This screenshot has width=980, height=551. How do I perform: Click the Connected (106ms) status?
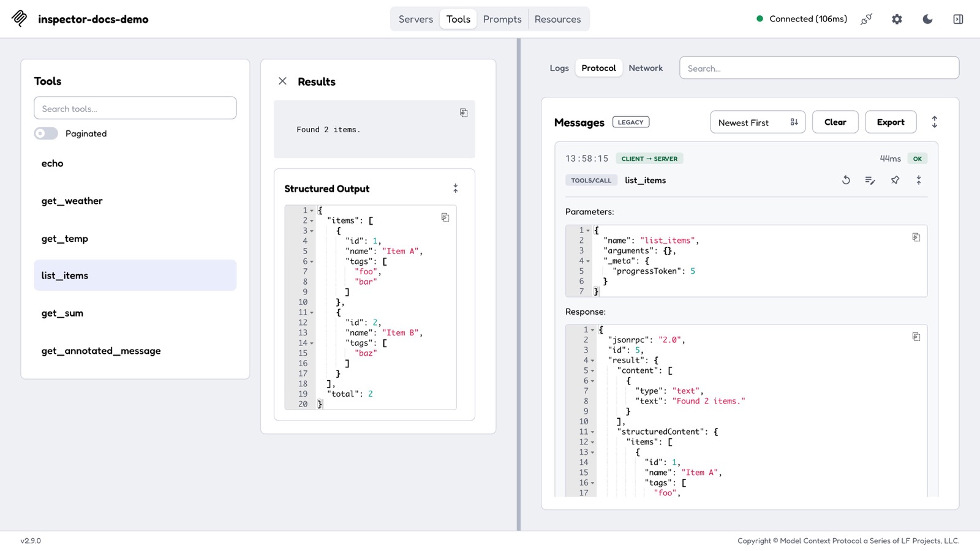point(802,19)
